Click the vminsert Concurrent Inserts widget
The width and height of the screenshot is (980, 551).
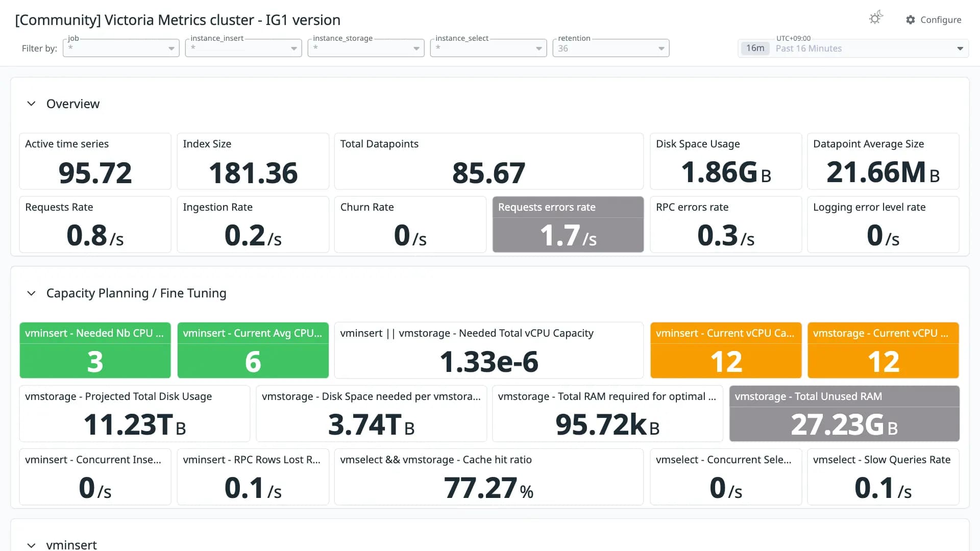click(95, 477)
